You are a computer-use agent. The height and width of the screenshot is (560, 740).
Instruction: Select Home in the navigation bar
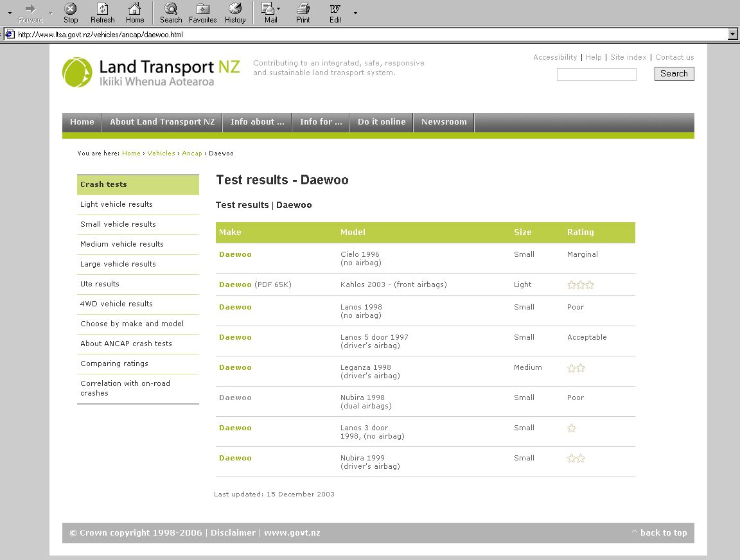82,122
